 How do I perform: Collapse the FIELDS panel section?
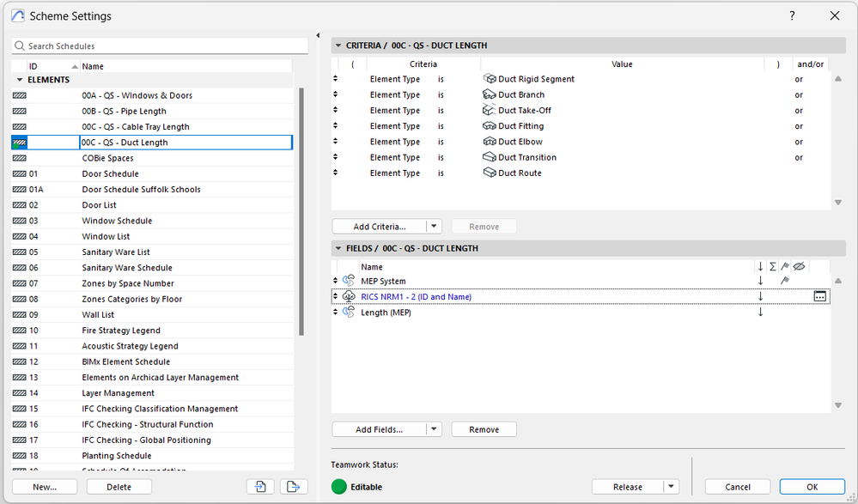[338, 248]
